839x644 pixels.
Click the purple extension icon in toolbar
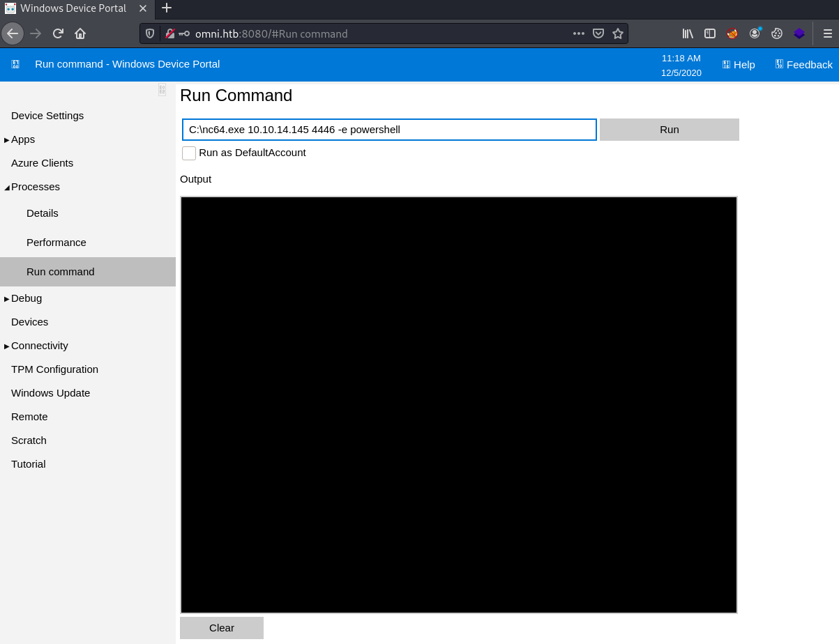pyautogui.click(x=799, y=33)
